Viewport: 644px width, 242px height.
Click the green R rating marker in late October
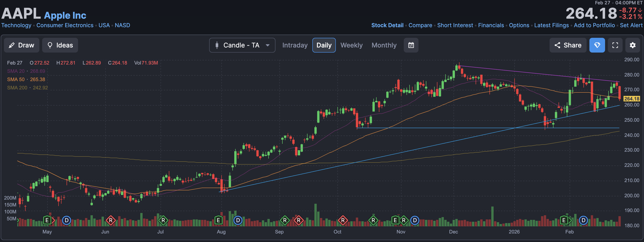373,220
